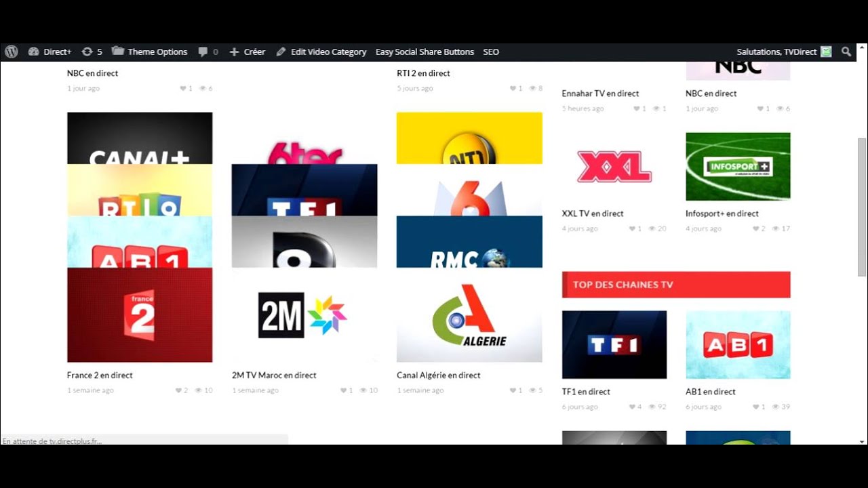Image resolution: width=868 pixels, height=488 pixels.
Task: Like the top-left NBC en direct post
Action: pos(183,89)
